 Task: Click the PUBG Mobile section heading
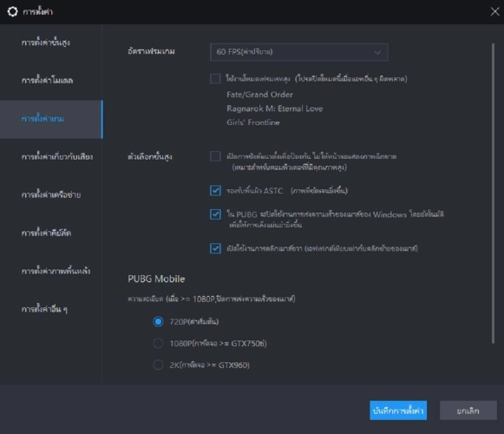pos(156,279)
